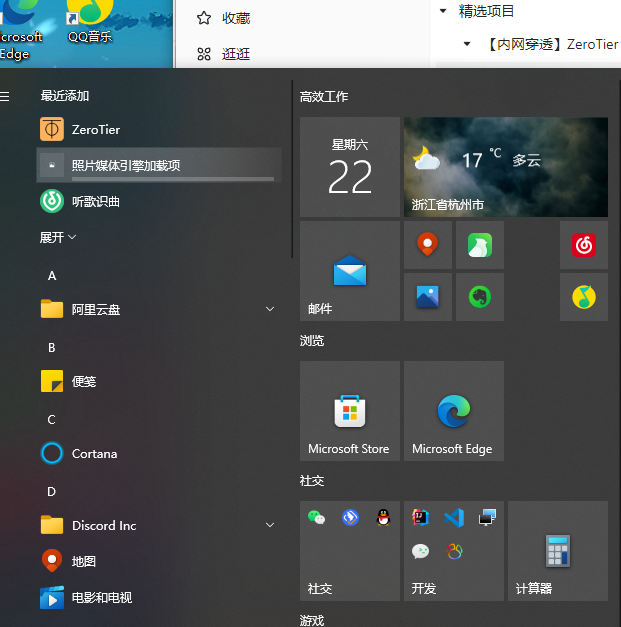Open the 开发 tile folder

click(454, 551)
